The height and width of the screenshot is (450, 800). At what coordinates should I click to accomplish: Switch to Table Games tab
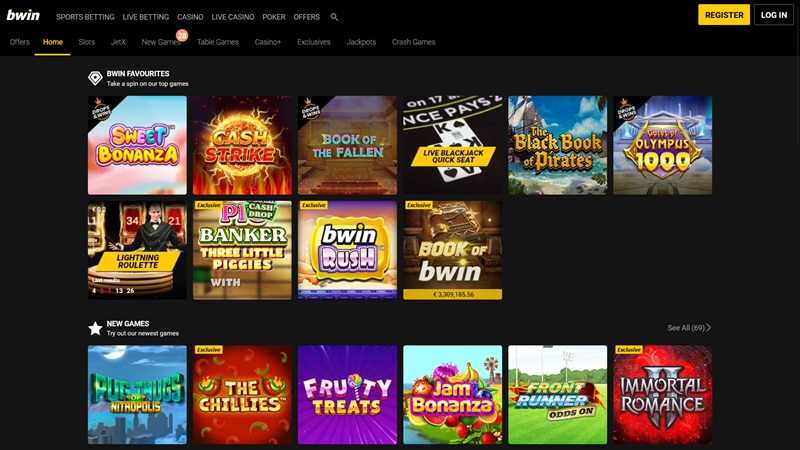pyautogui.click(x=218, y=42)
